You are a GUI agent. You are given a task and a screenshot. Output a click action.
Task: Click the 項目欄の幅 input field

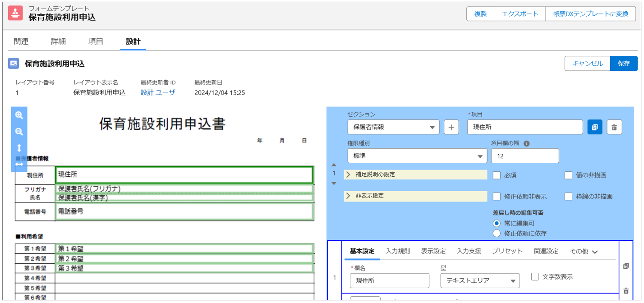[x=524, y=156]
